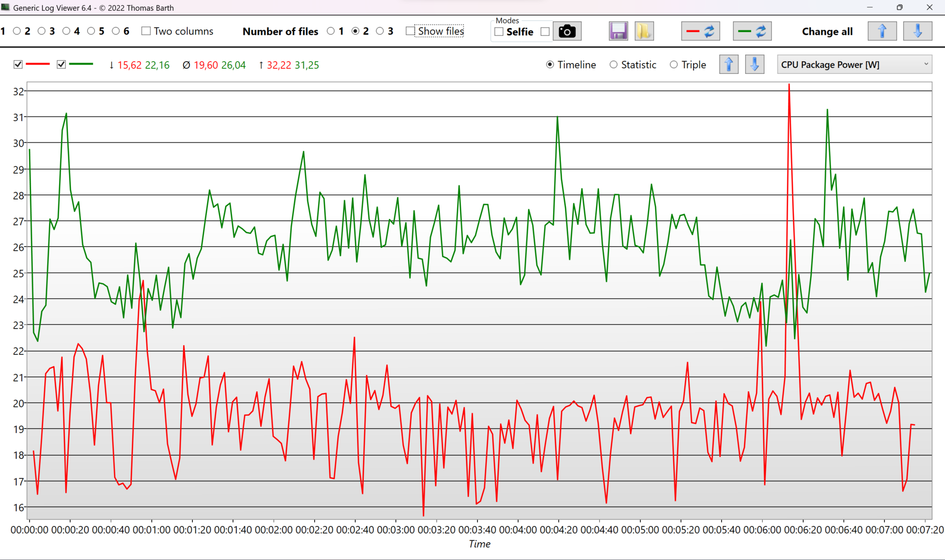Click the Change all down arrow
Viewport: 945px width, 560px height.
click(x=917, y=31)
